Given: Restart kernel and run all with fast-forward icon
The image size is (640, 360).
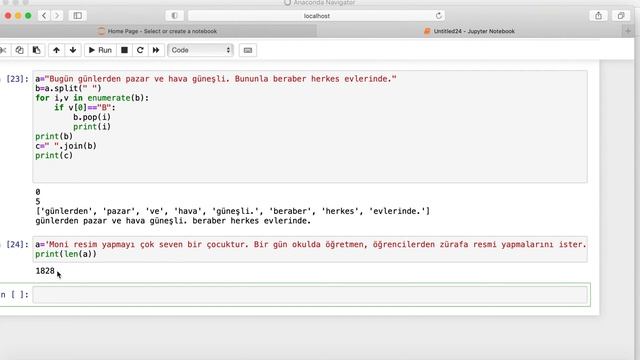Looking at the screenshot, I should click(x=156, y=50).
